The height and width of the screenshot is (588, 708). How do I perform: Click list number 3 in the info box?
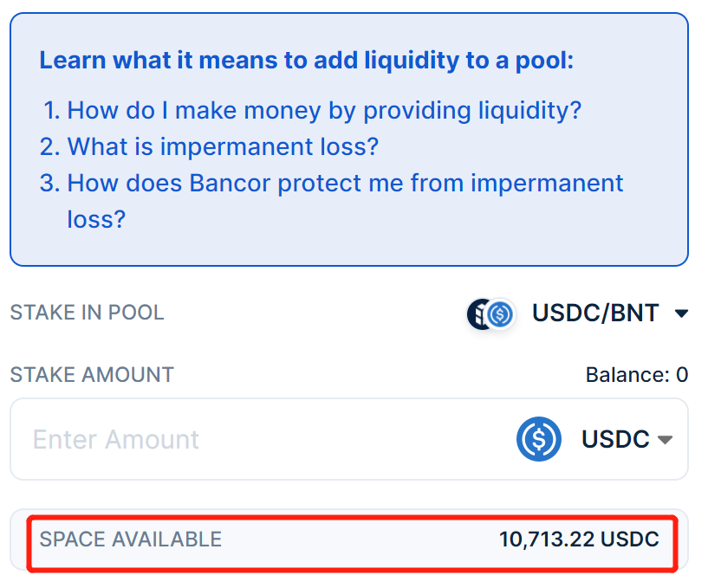click(49, 184)
